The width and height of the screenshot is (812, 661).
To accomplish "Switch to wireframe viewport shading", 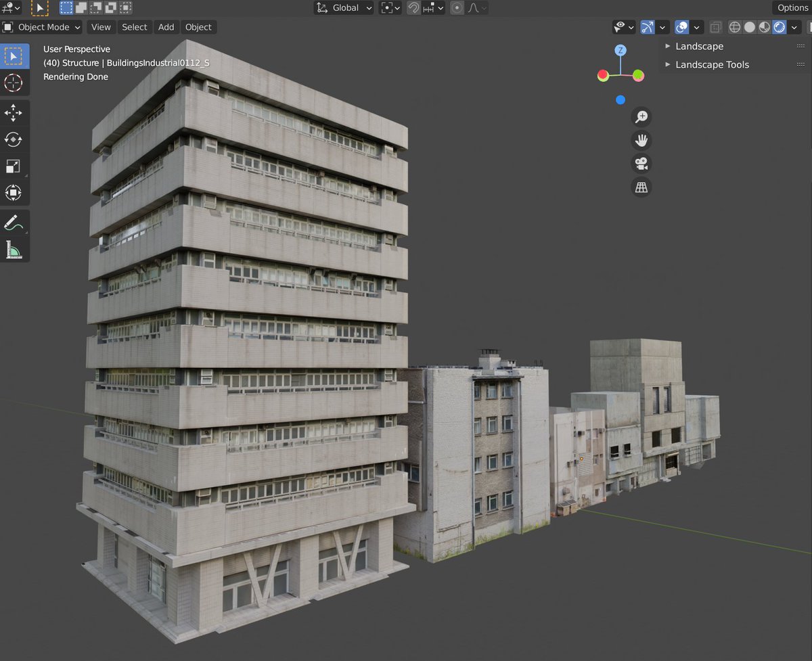I will (x=734, y=27).
